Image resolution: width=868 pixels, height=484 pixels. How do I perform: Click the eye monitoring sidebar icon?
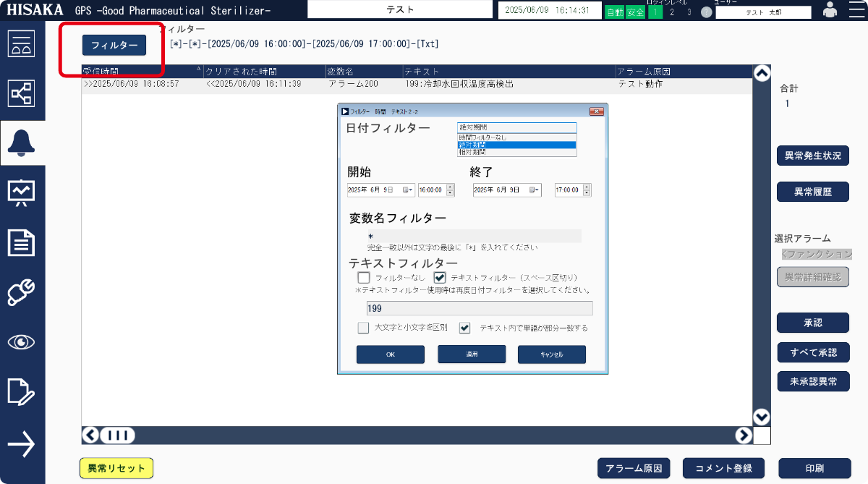tap(22, 342)
